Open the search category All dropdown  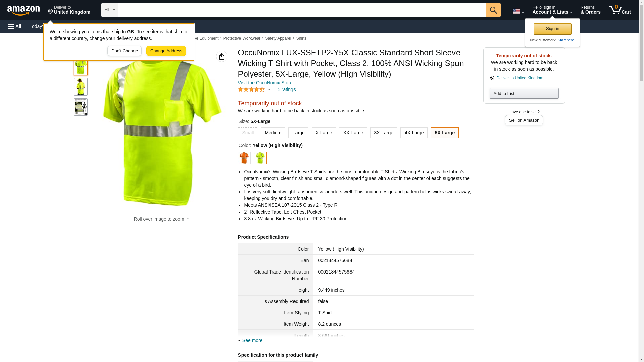pyautogui.click(x=109, y=10)
